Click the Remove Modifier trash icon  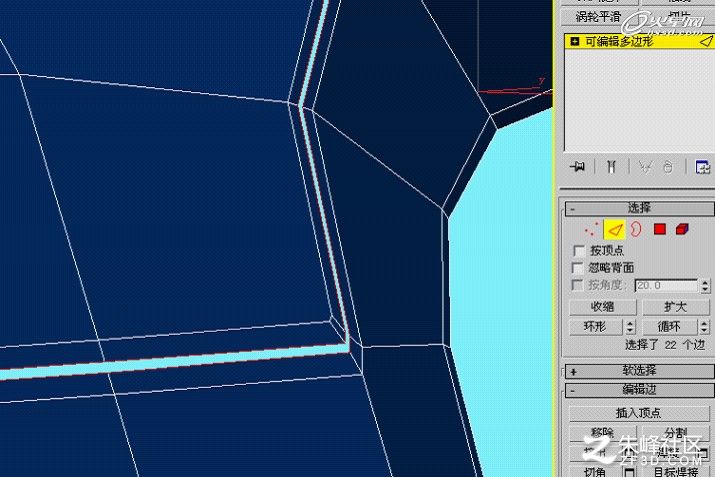click(668, 167)
